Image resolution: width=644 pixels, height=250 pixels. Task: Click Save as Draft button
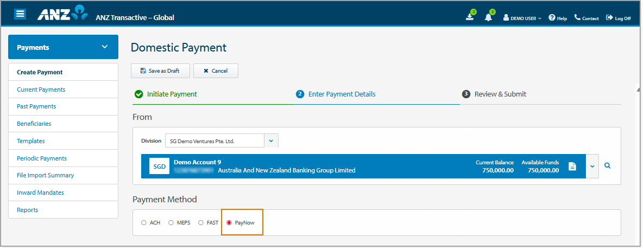(x=161, y=70)
